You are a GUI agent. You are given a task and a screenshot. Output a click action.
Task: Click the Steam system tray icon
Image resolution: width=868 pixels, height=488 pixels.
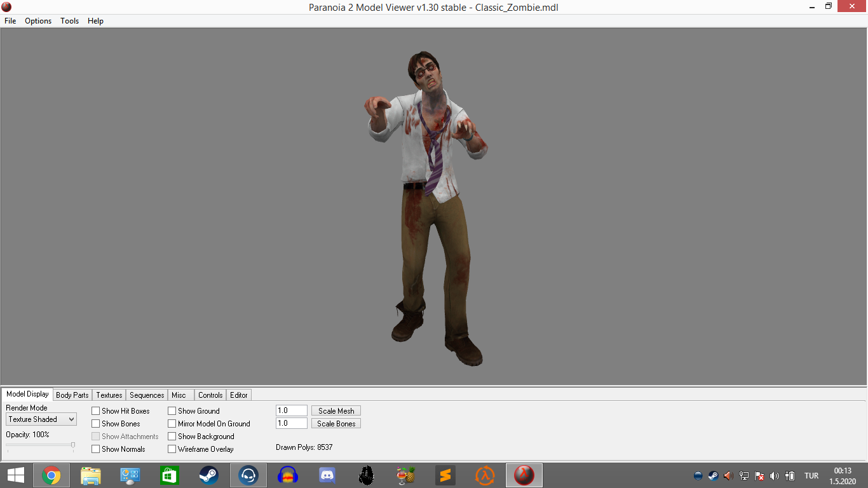pos(714,475)
